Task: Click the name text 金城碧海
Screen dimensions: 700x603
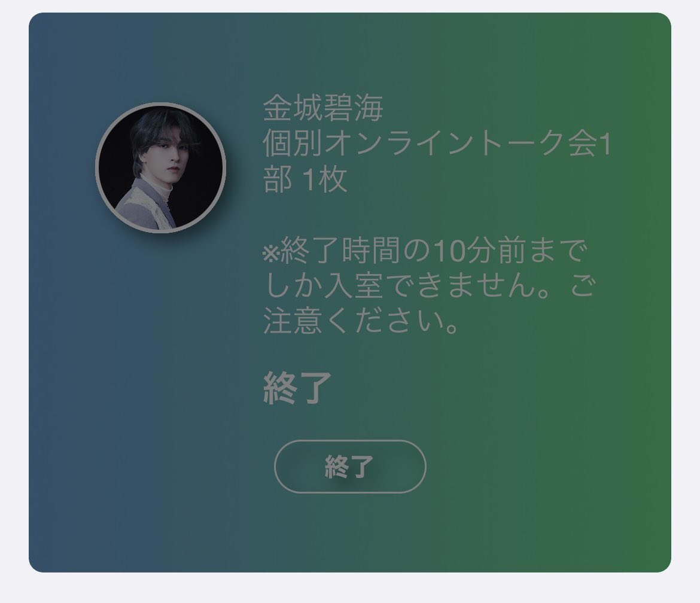Action: [322, 108]
